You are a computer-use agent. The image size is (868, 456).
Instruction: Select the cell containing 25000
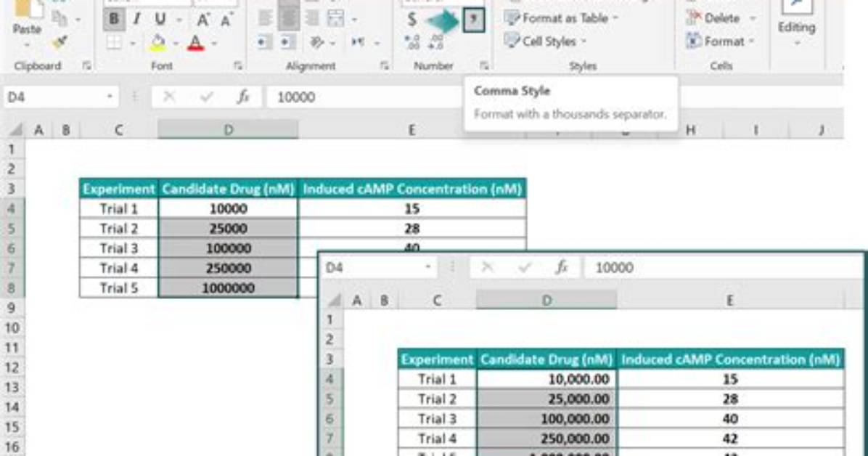coord(228,228)
